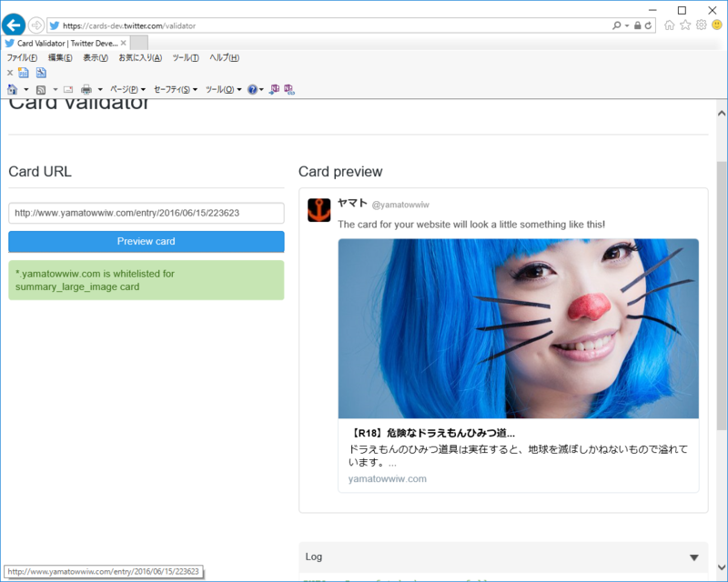Expand the Home button dropdown arrow

click(26, 89)
